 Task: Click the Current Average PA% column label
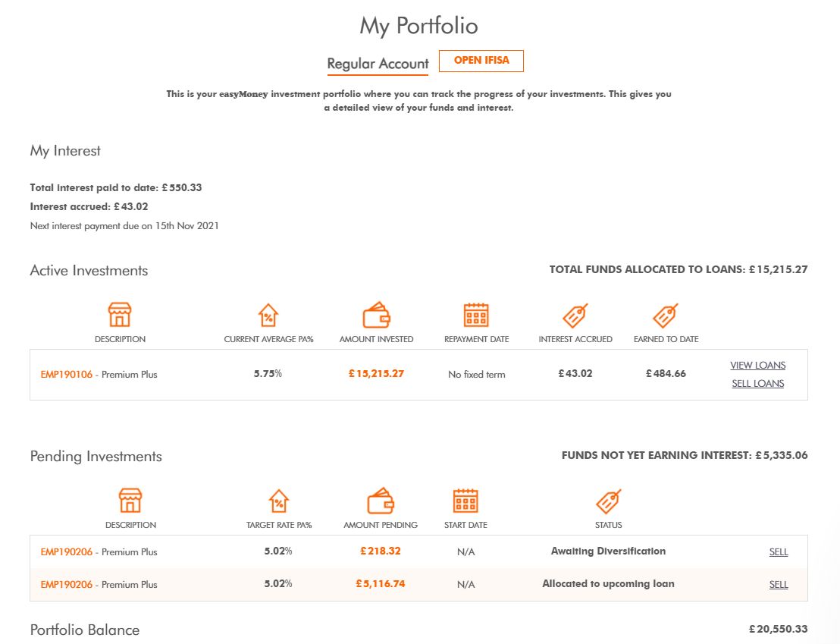pyautogui.click(x=268, y=339)
